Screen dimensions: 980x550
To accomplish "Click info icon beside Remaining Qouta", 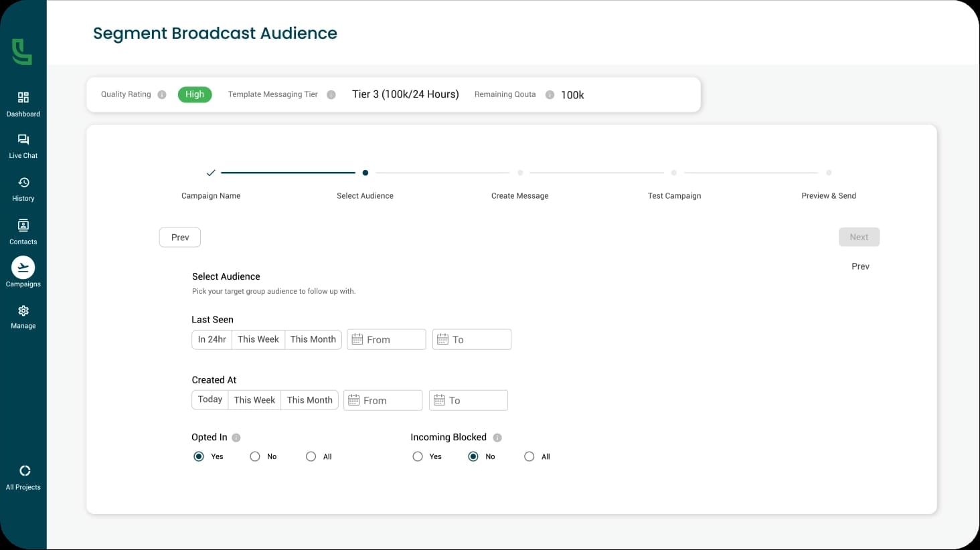I will (550, 94).
